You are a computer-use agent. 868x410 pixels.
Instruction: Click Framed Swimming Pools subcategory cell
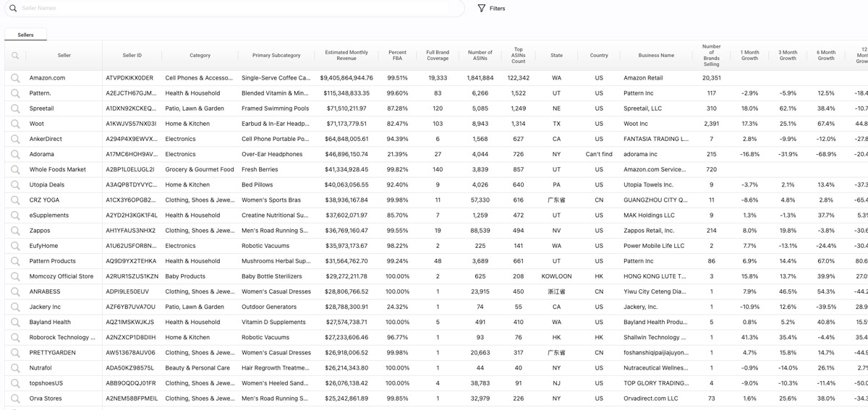[x=275, y=108]
